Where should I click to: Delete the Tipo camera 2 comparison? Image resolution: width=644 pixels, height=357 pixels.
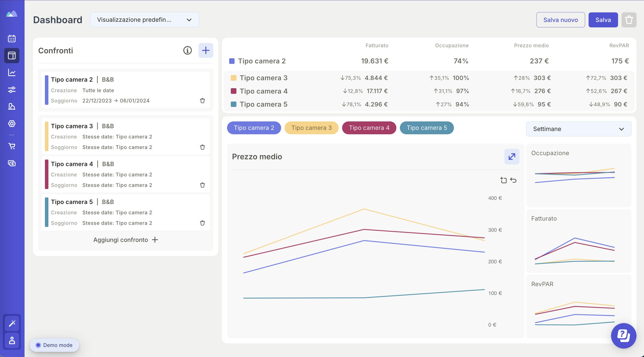[203, 101]
